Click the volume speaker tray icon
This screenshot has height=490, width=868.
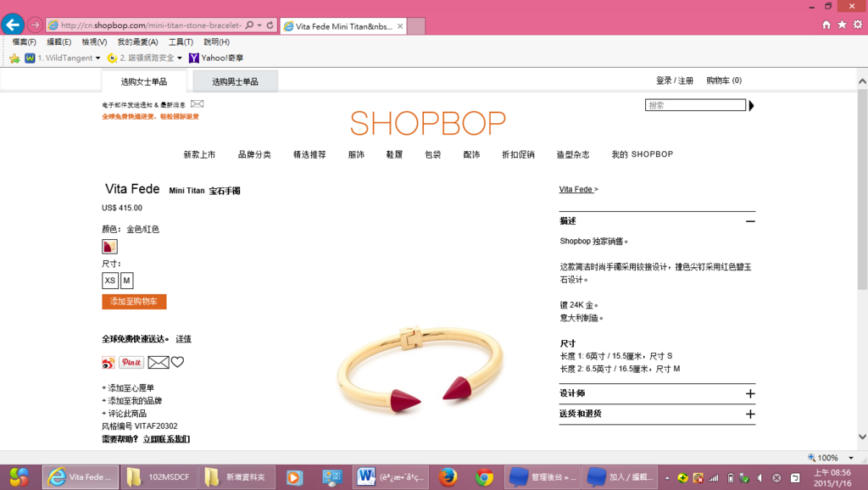pos(760,478)
